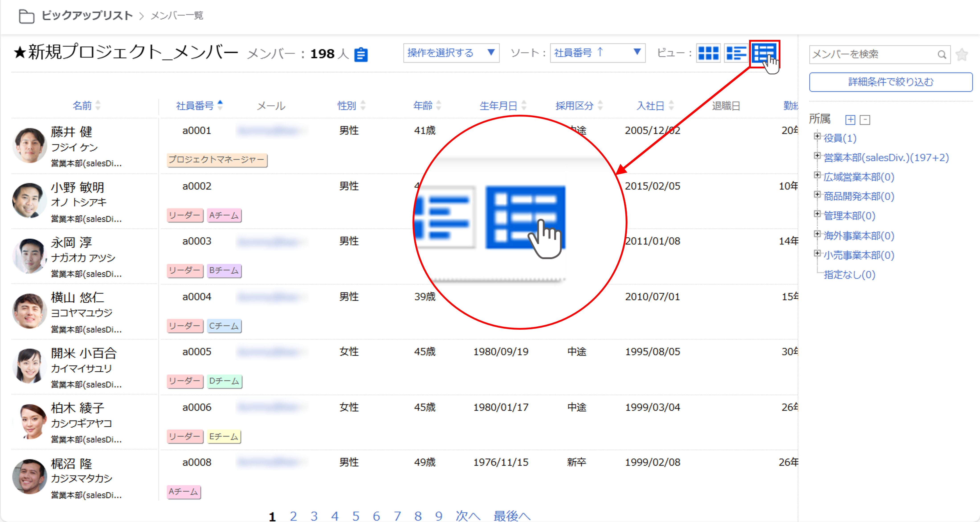
Task: Sort by 年齢 column header
Action: pyautogui.click(x=423, y=105)
